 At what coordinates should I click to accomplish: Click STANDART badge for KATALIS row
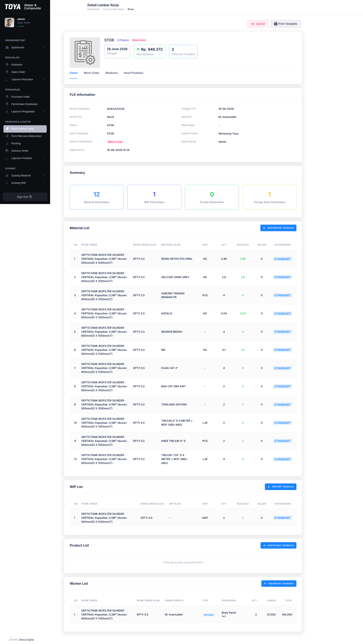tap(282, 314)
